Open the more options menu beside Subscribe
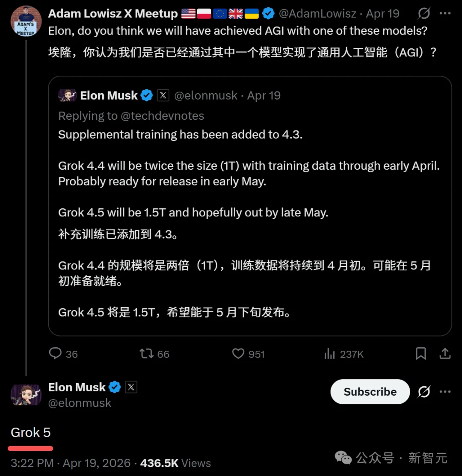 446,392
